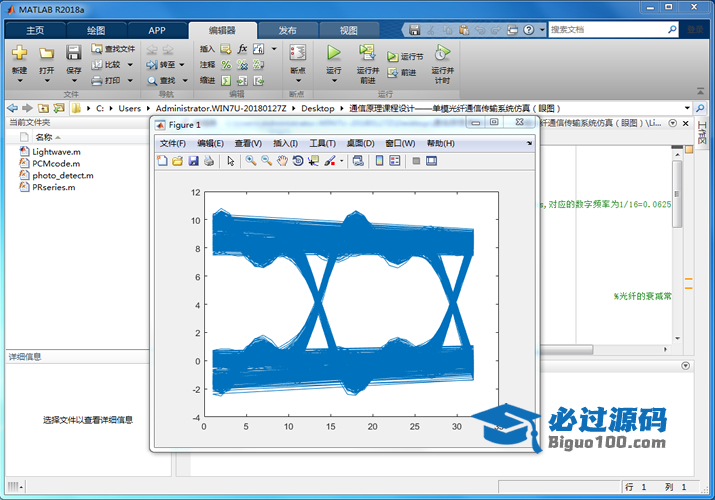Select the Zoom In tool in Figure 1

tap(251, 160)
